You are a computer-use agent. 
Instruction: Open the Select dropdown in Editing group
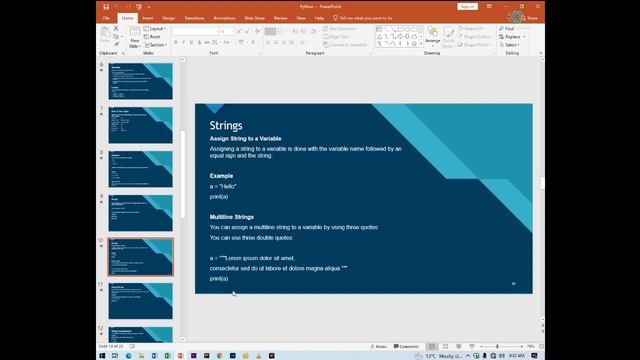[x=509, y=45]
